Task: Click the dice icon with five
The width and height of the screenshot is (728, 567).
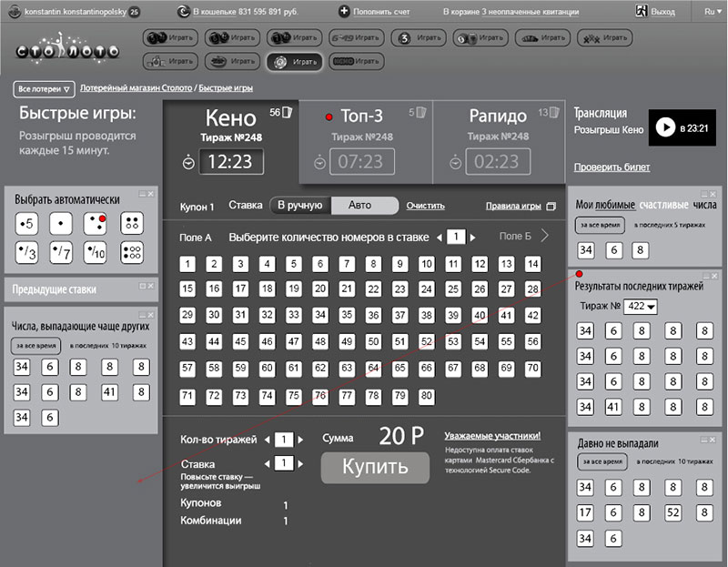Action: 26,222
